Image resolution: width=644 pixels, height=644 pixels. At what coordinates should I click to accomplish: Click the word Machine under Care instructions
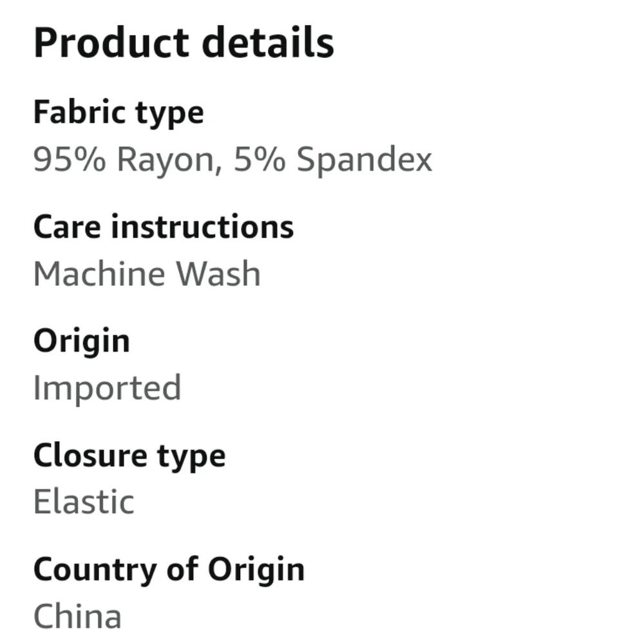pos(99,274)
